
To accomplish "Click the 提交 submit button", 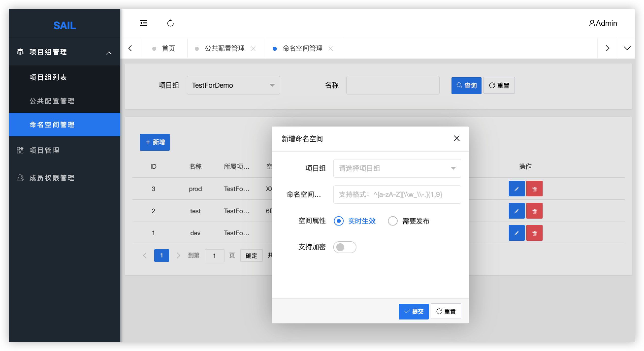I will tap(414, 311).
